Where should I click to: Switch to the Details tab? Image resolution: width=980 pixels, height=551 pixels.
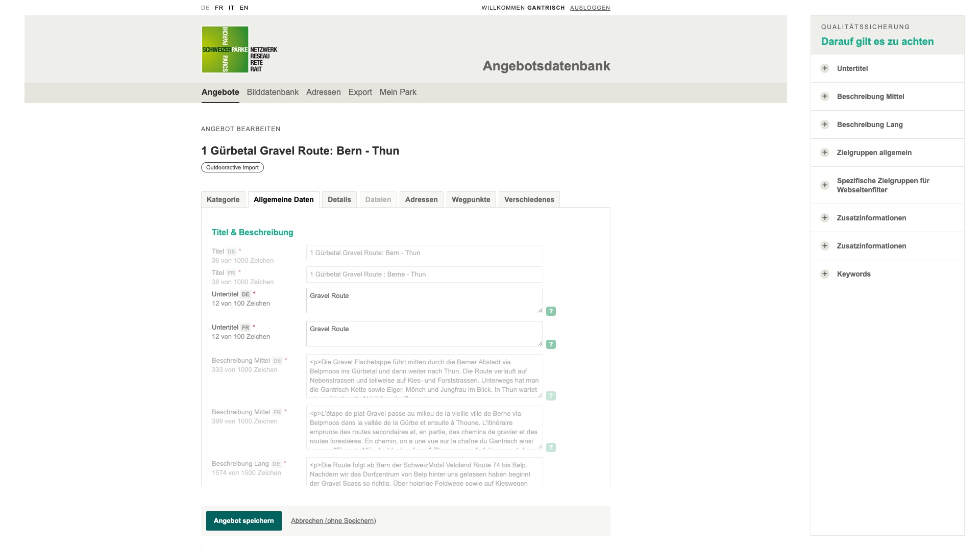click(339, 199)
